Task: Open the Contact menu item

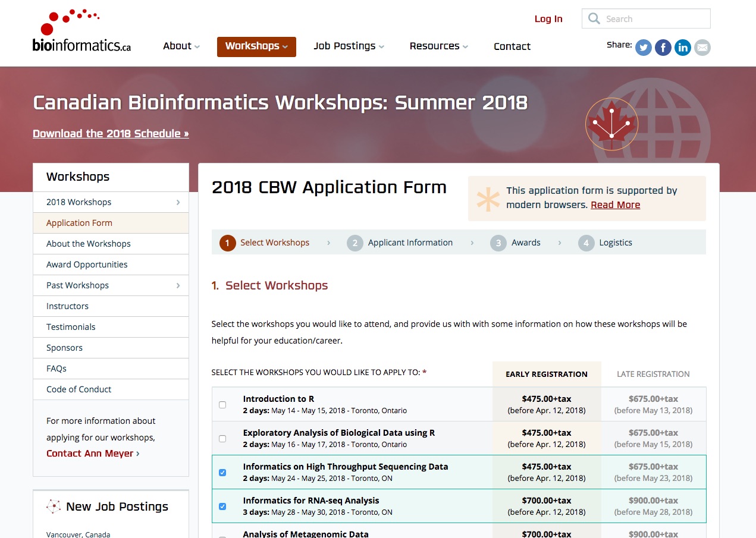Action: tap(512, 46)
